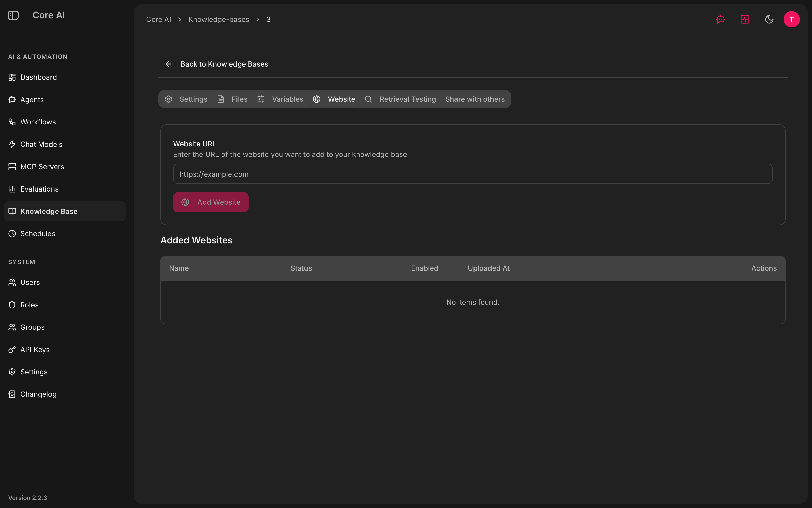
Task: Open the Retrieval Testing tab
Action: [400, 99]
